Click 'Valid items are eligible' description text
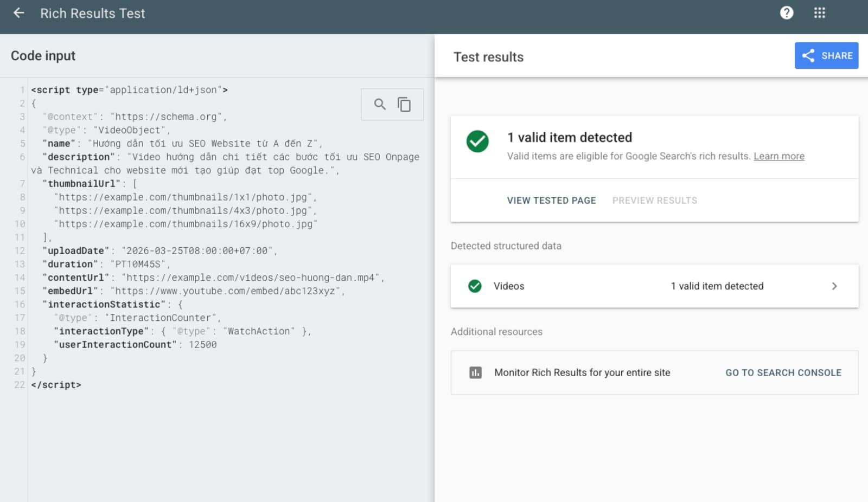Screen dimensions: 868x502 629,156
